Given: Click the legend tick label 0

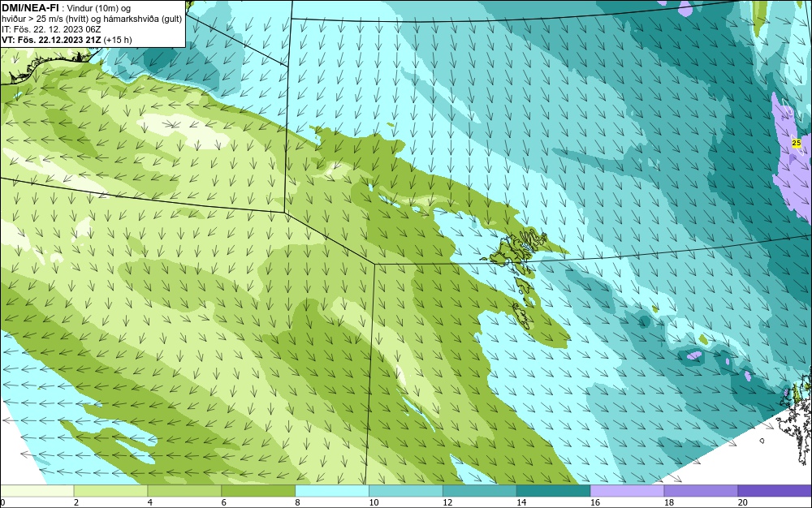Looking at the screenshot, I should coord(2,502).
